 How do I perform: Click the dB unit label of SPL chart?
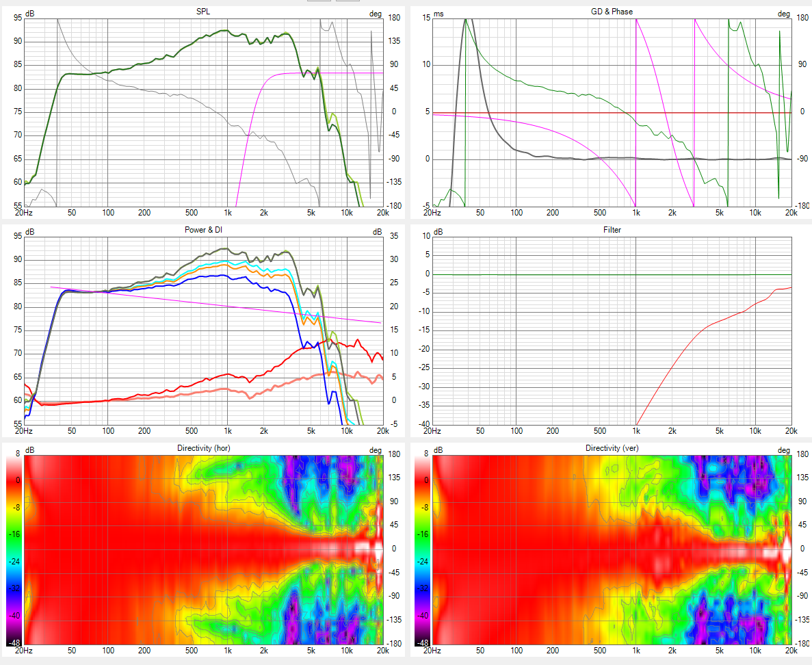pyautogui.click(x=30, y=14)
